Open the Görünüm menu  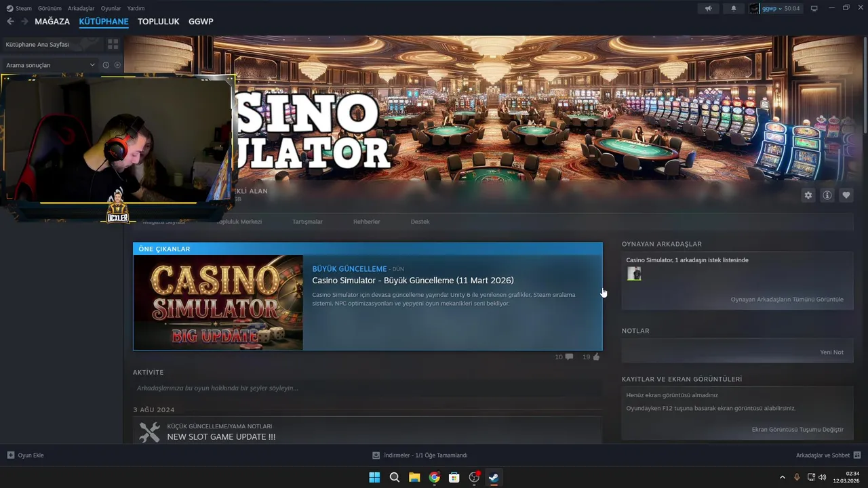(x=50, y=8)
